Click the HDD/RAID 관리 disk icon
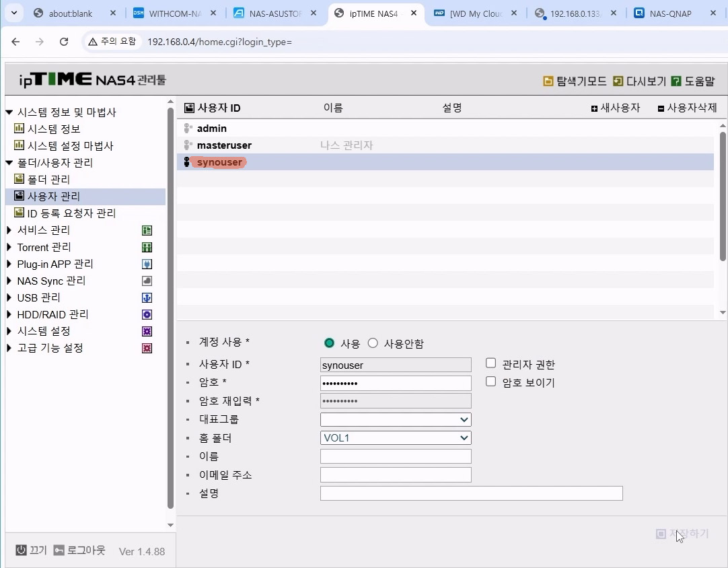The height and width of the screenshot is (568, 728). pyautogui.click(x=147, y=315)
